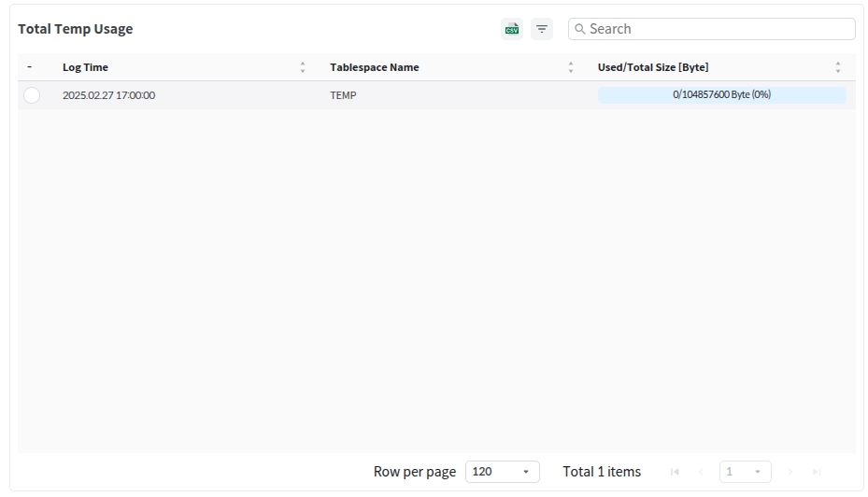
Task: Export table using the CSV icon
Action: [511, 29]
